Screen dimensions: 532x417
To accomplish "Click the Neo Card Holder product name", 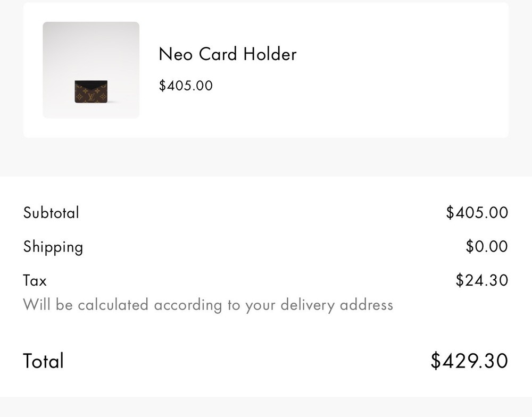I will coord(227,54).
